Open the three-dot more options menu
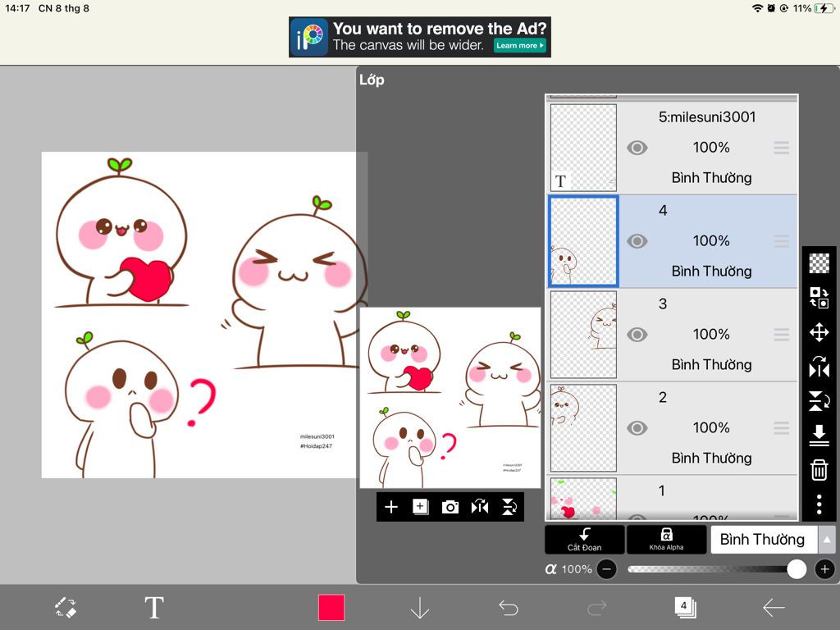Screen dimensions: 840x630 819,504
